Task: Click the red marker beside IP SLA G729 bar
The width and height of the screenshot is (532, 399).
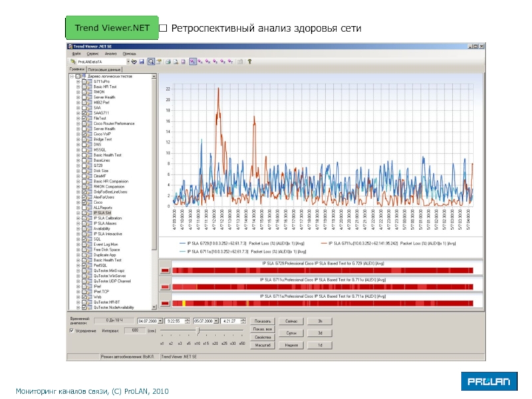Action: [165, 270]
